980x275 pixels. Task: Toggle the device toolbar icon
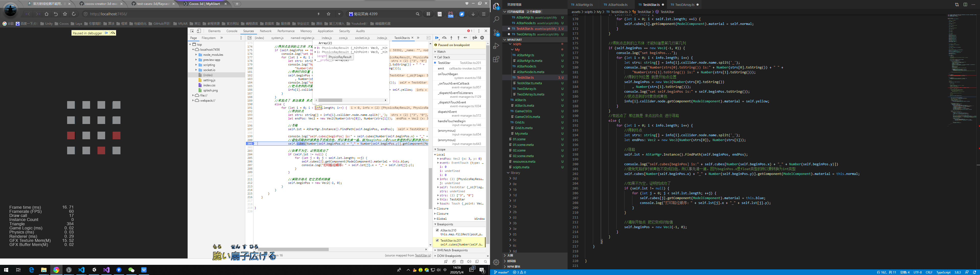click(199, 31)
